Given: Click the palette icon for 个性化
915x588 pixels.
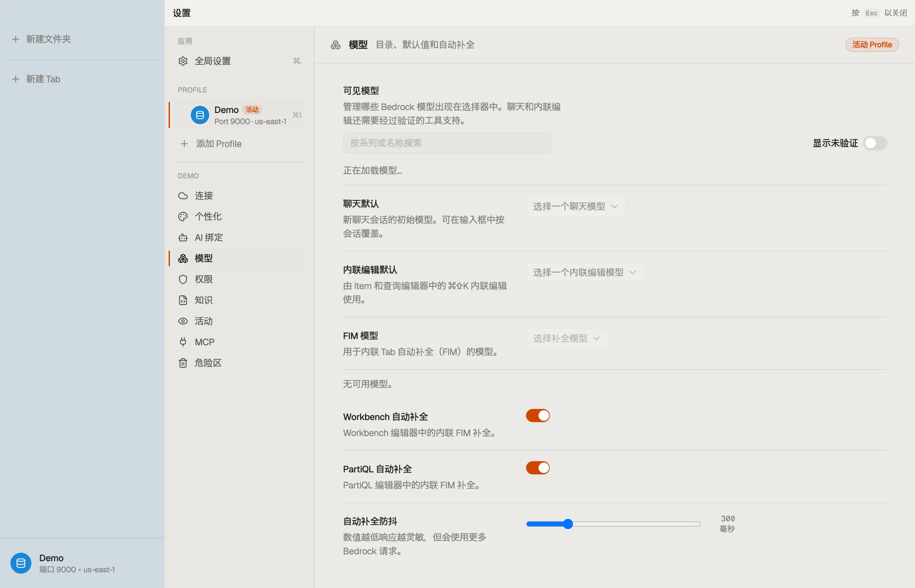Looking at the screenshot, I should pos(183,217).
